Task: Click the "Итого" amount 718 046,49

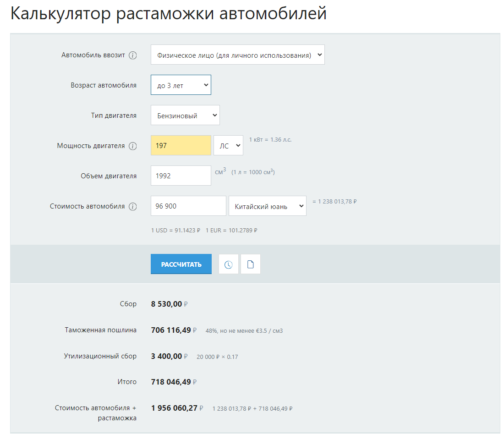Action: tap(171, 382)
